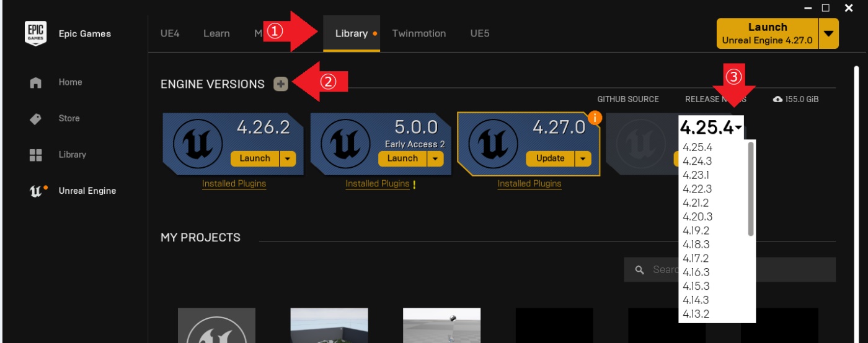Switch to the Twinmotion tab

pos(419,33)
